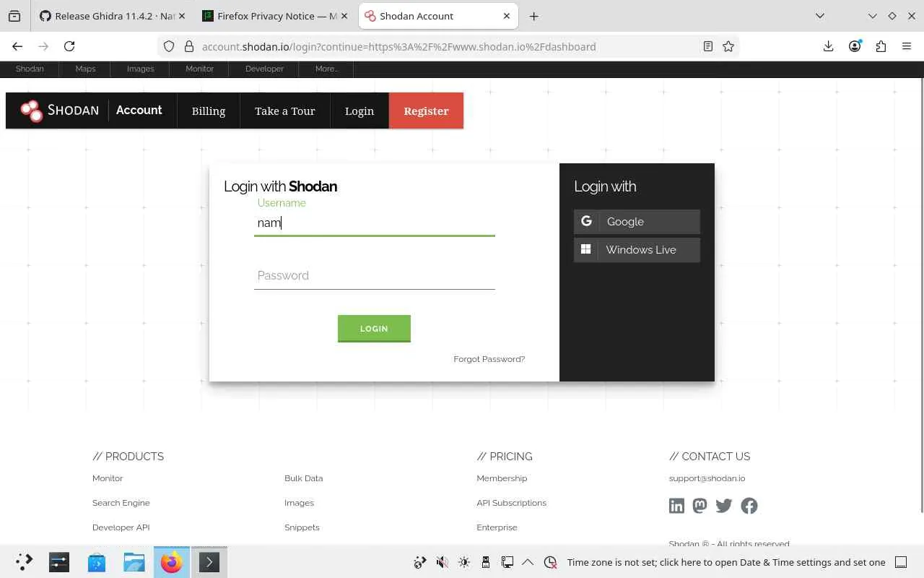Screen dimensions: 924x578
Task: Open the Membership pricing link
Action: 502,478
